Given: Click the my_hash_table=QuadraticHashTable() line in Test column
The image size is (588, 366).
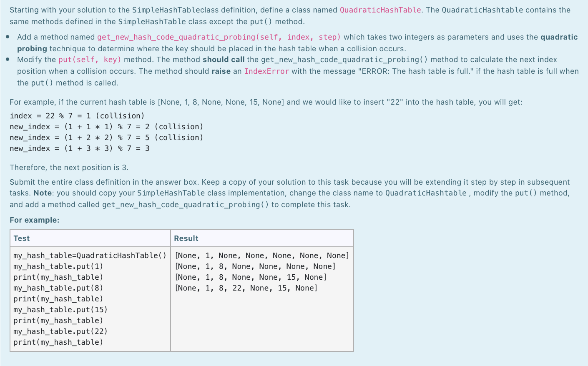Looking at the screenshot, I should click(x=90, y=255).
